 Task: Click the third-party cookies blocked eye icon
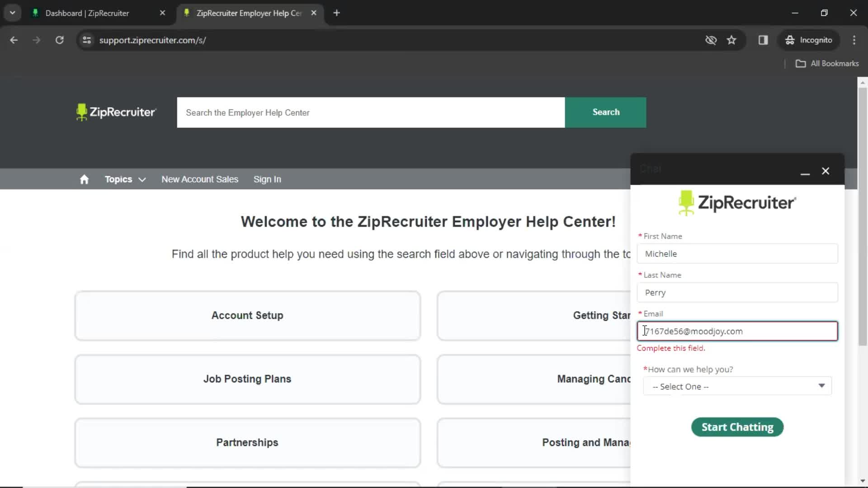point(711,40)
